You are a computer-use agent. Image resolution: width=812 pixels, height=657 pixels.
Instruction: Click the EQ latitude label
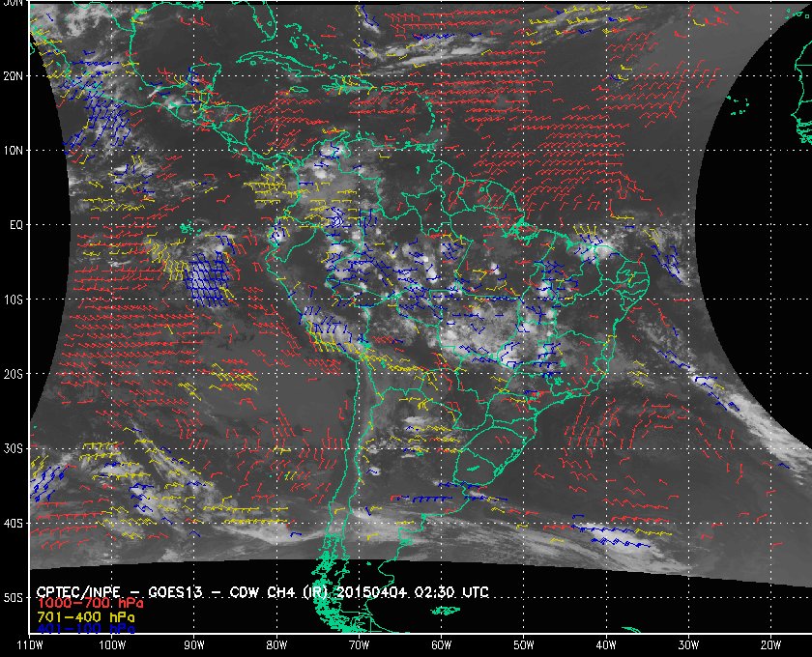tap(14, 225)
